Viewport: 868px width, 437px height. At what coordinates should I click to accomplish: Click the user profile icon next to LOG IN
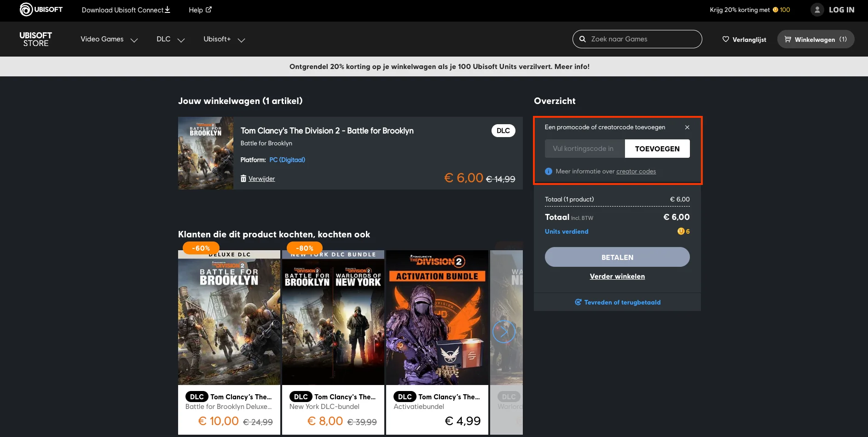pyautogui.click(x=817, y=9)
